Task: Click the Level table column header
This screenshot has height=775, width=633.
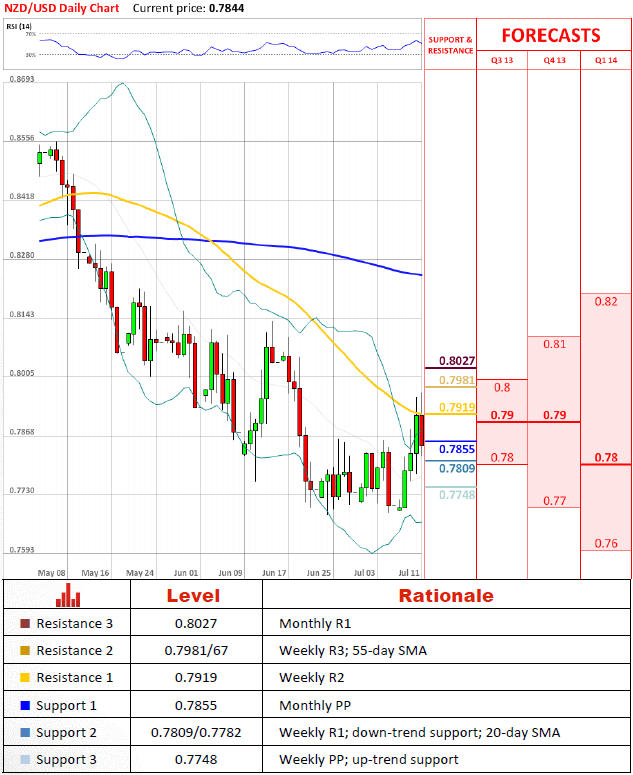Action: point(193,596)
